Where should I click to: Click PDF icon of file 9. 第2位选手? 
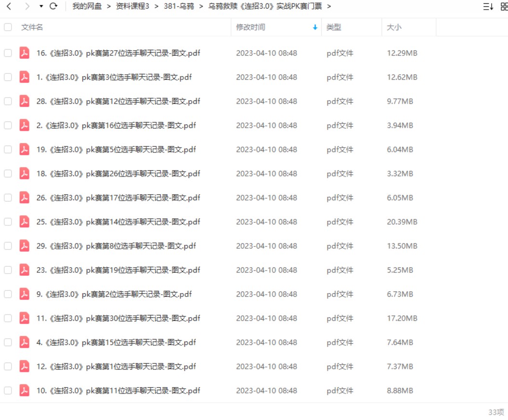24,294
